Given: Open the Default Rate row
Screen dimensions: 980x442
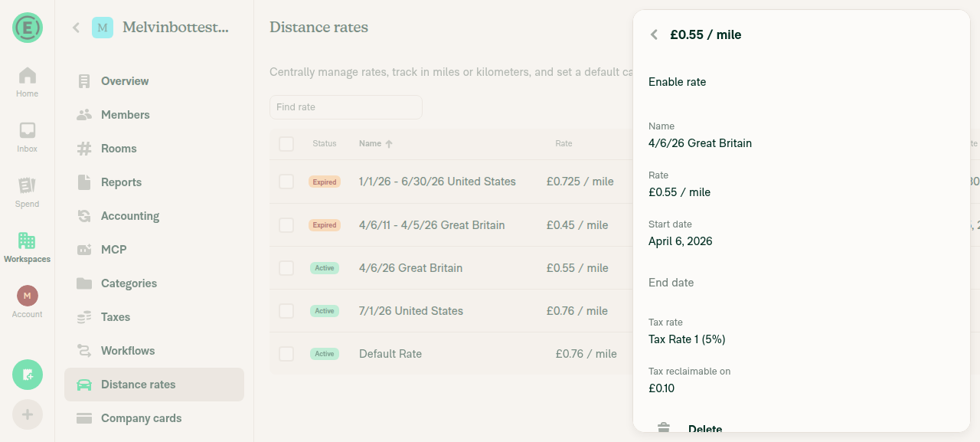Looking at the screenshot, I should pyautogui.click(x=452, y=354).
